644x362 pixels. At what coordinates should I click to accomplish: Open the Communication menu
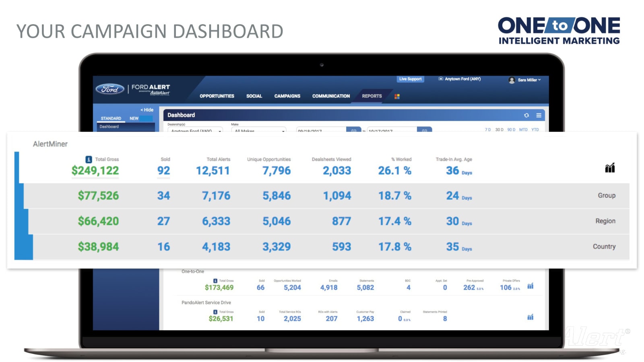(331, 96)
